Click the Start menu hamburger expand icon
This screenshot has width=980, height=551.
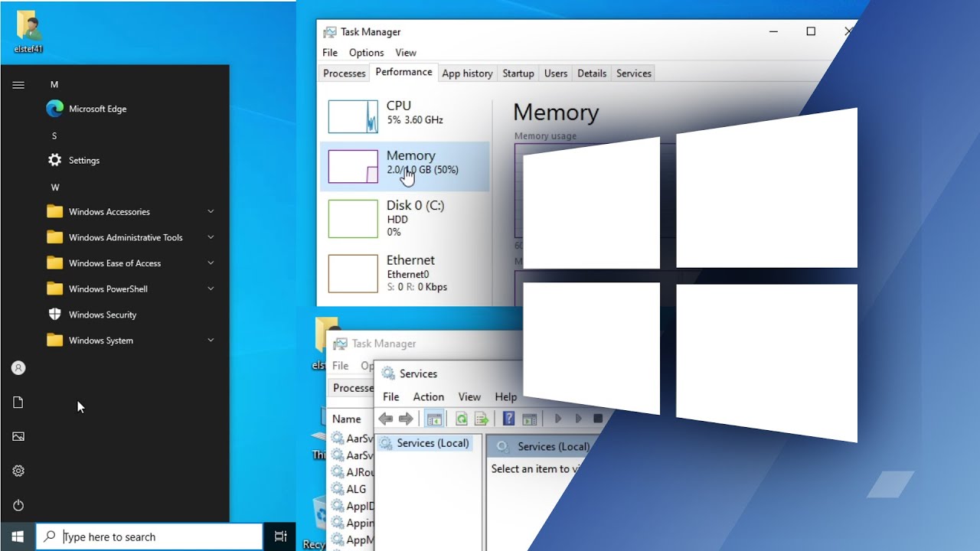18,85
